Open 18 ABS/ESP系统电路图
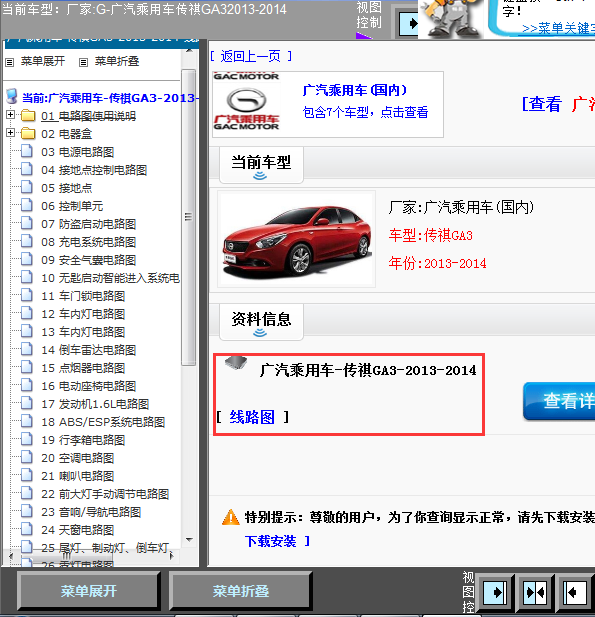Viewport: 595px width, 617px height. pos(103,422)
